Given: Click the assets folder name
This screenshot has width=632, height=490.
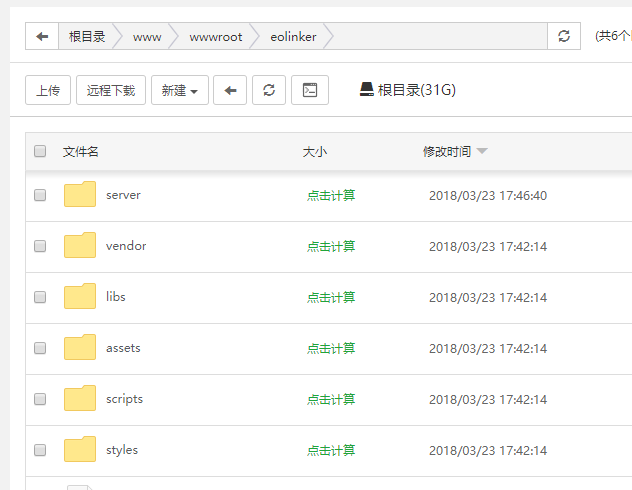Looking at the screenshot, I should [123, 348].
